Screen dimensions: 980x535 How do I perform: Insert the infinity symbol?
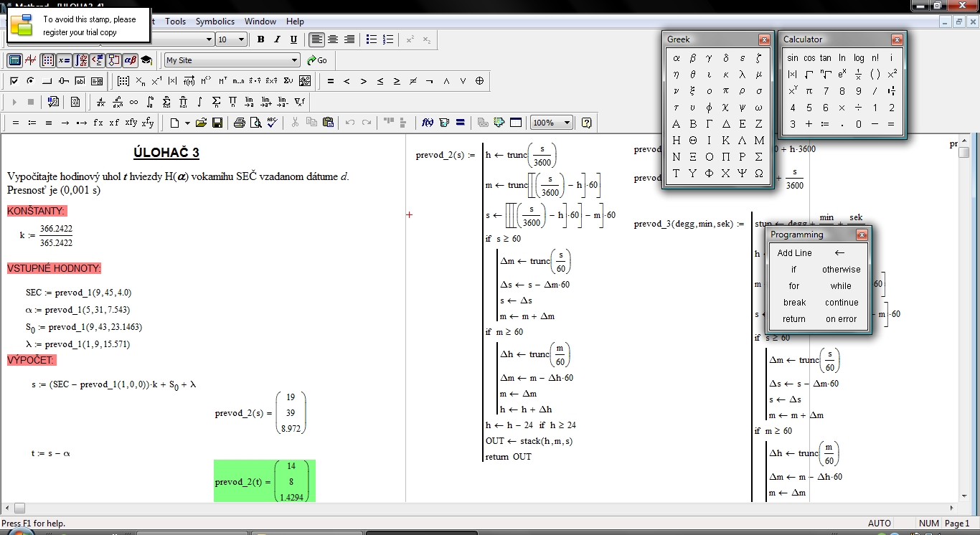point(134,102)
